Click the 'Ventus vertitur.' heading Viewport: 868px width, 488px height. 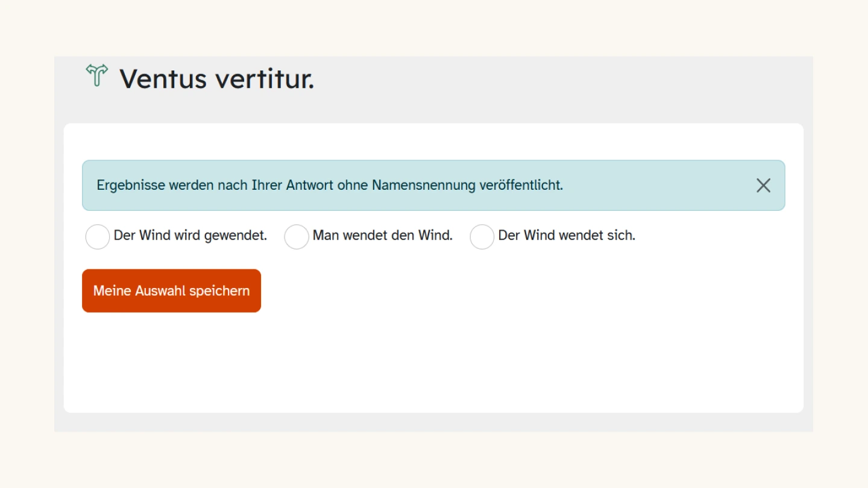pos(216,79)
